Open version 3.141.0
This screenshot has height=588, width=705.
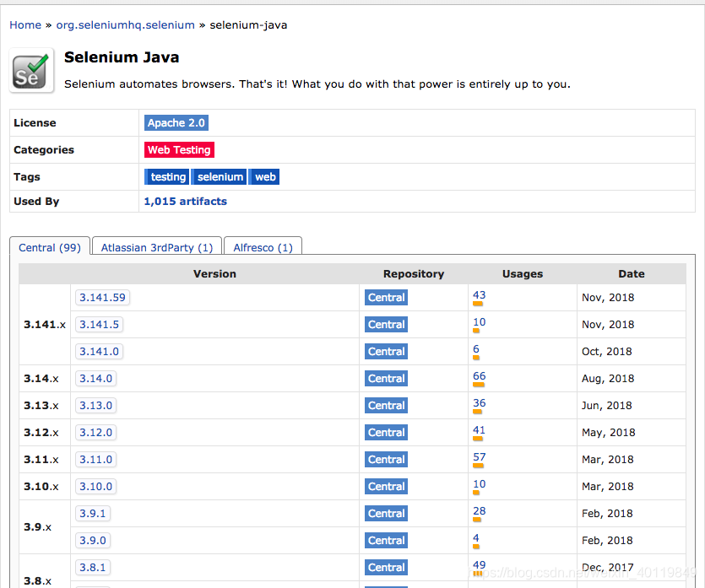point(100,351)
